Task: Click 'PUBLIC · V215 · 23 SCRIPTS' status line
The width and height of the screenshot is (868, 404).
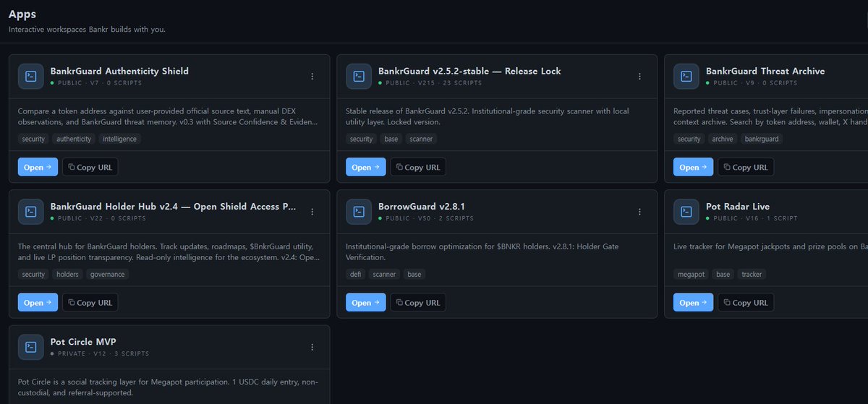Action: (430, 83)
